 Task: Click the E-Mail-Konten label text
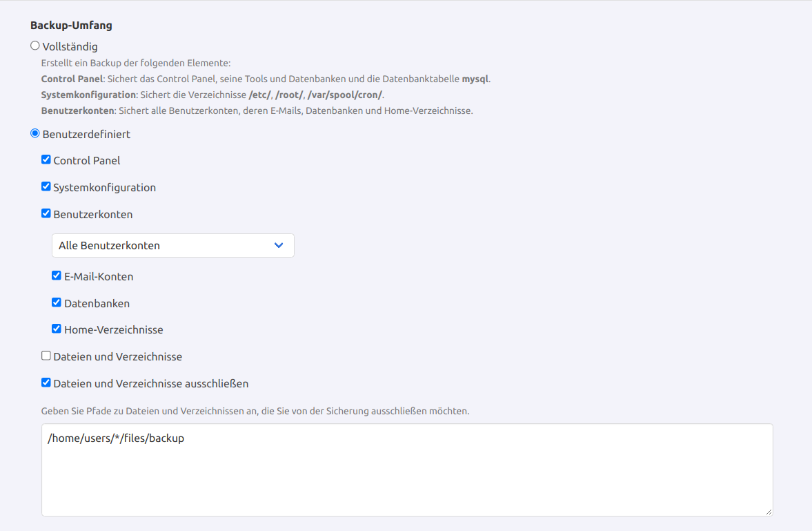coord(99,277)
